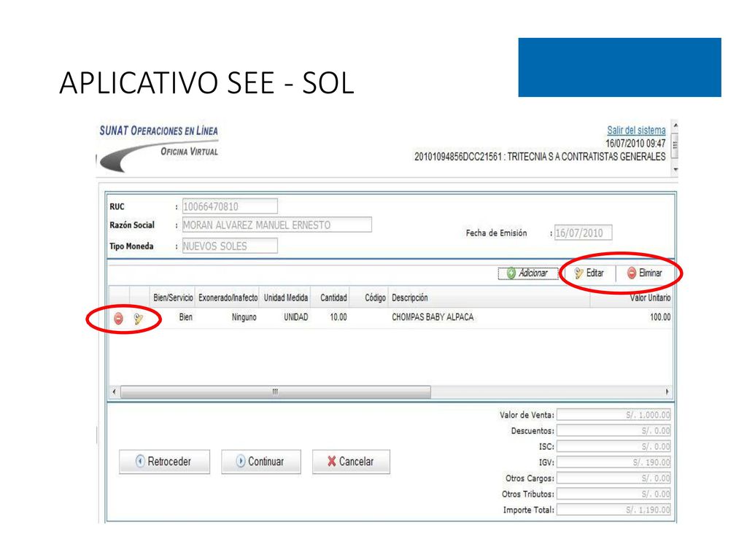
Task: Click the ISC field
Action: [x=614, y=446]
